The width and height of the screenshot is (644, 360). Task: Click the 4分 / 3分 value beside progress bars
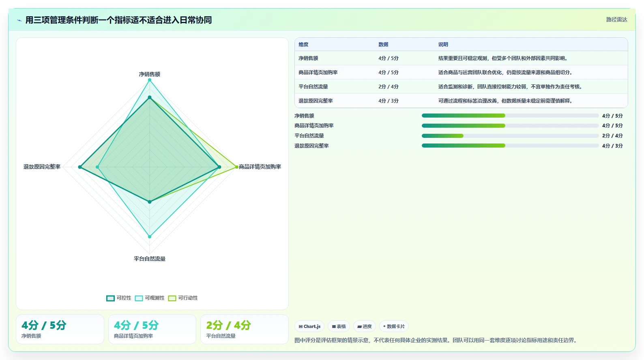point(612,146)
